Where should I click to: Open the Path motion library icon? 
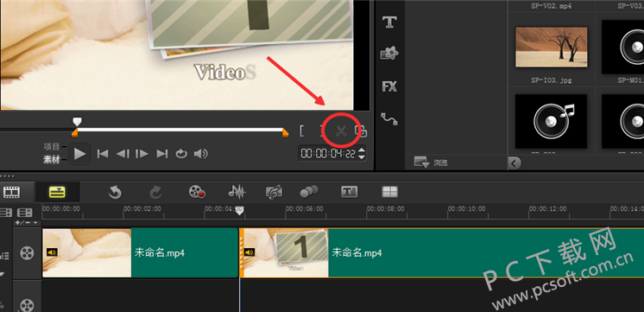tap(389, 118)
